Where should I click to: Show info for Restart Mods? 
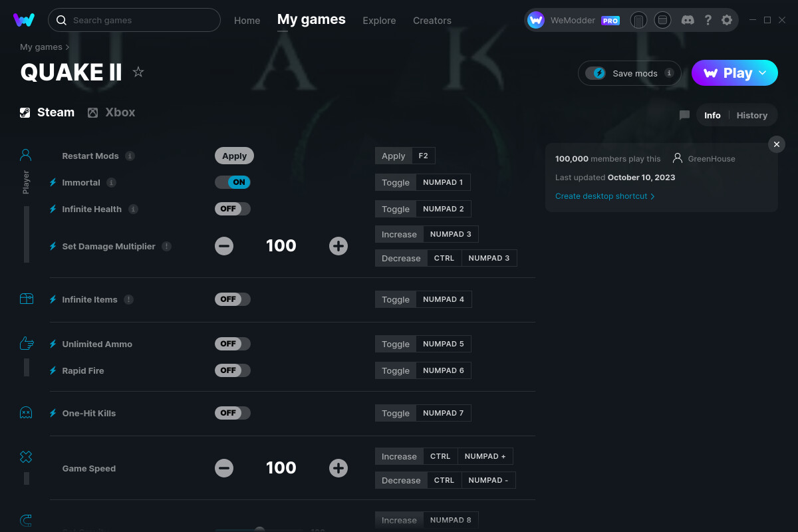(130, 156)
